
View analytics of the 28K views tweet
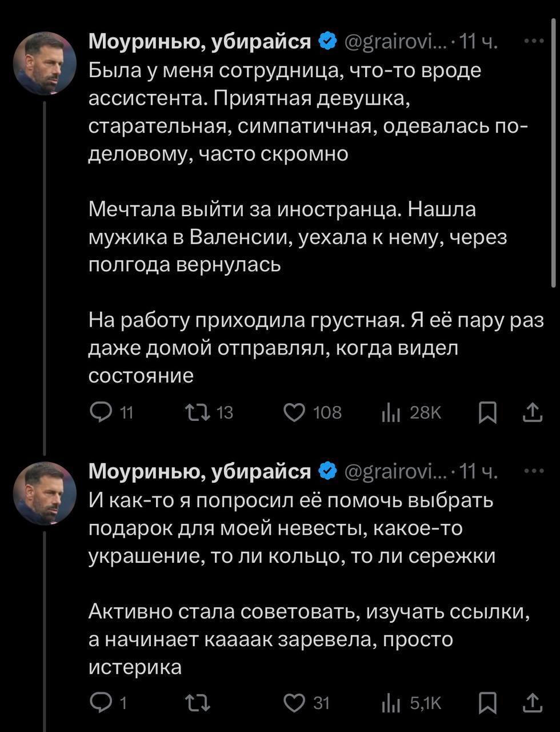pos(391,412)
